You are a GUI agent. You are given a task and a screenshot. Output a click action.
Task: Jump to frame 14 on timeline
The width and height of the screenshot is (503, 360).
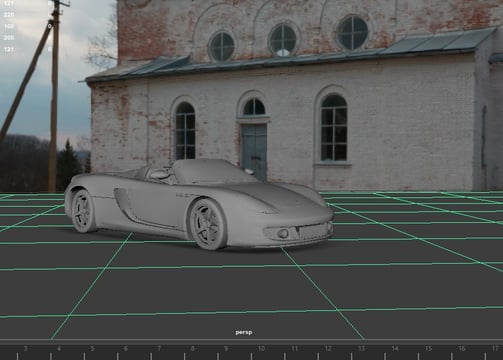pyautogui.click(x=395, y=349)
